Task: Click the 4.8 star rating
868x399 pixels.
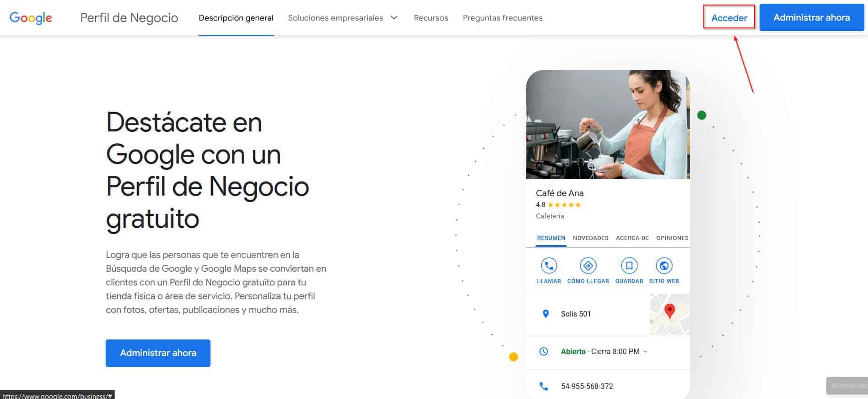Action: (558, 205)
